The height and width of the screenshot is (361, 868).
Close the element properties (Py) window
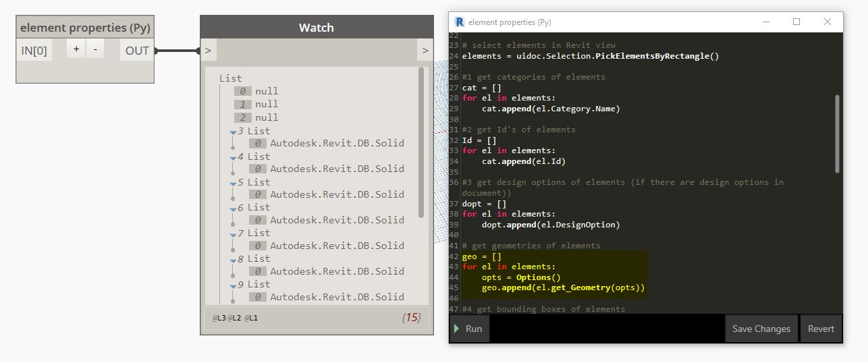pyautogui.click(x=828, y=22)
